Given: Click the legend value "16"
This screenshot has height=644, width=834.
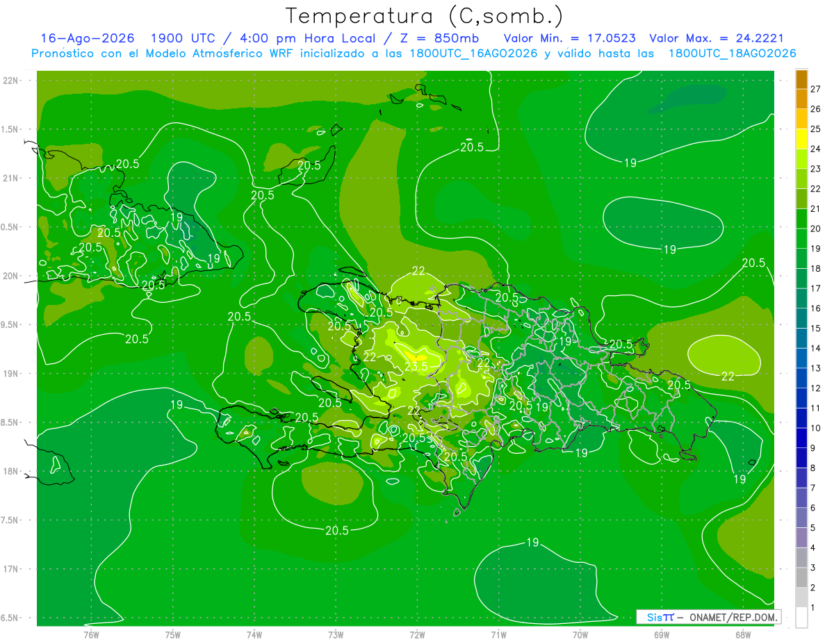Looking at the screenshot, I should (815, 308).
